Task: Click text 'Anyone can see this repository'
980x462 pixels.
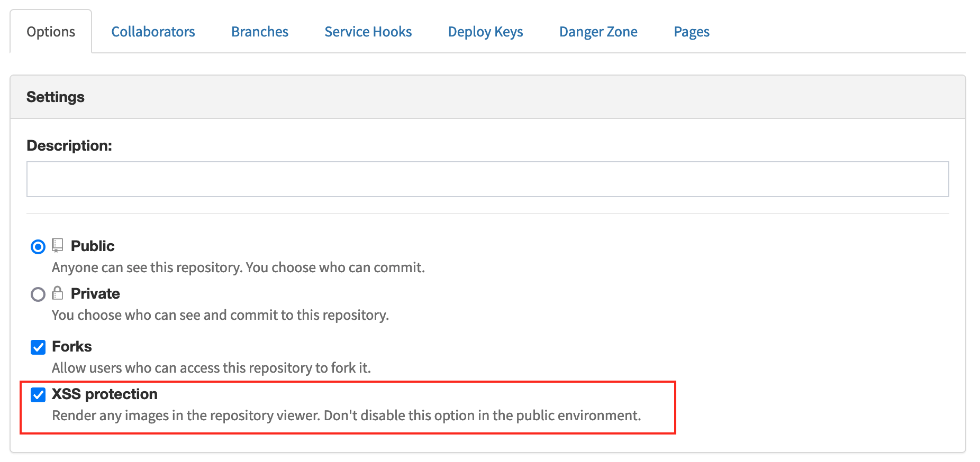Action: (x=147, y=267)
